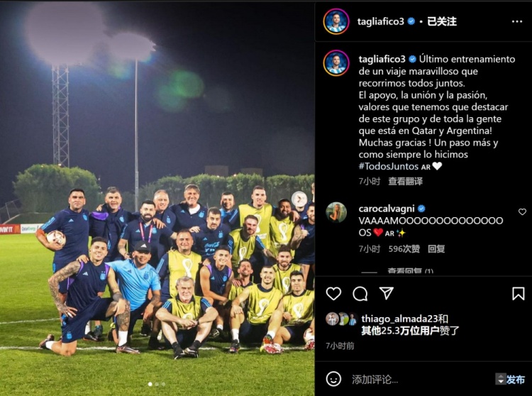Open tagliafico3 profile picture in the header

tap(336, 21)
